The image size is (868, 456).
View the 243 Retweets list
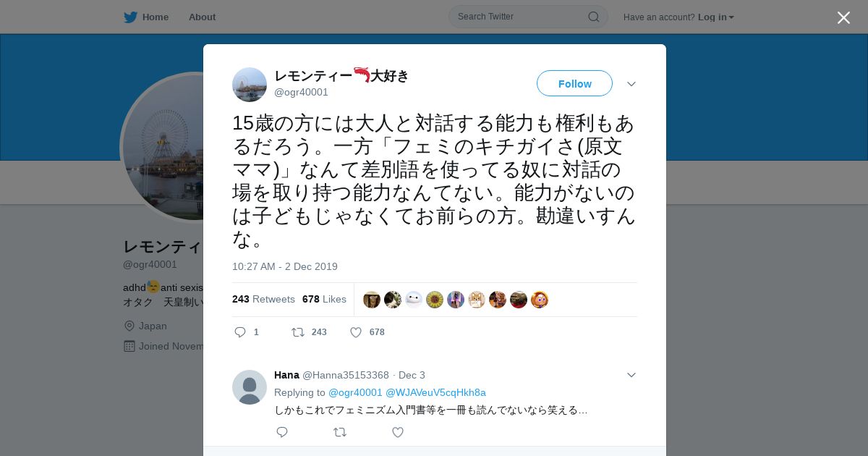click(263, 299)
